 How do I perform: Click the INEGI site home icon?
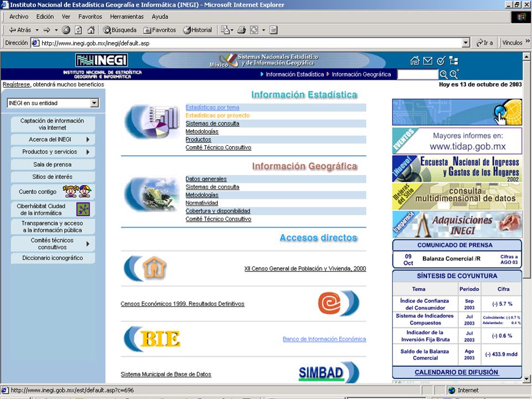pos(415,61)
